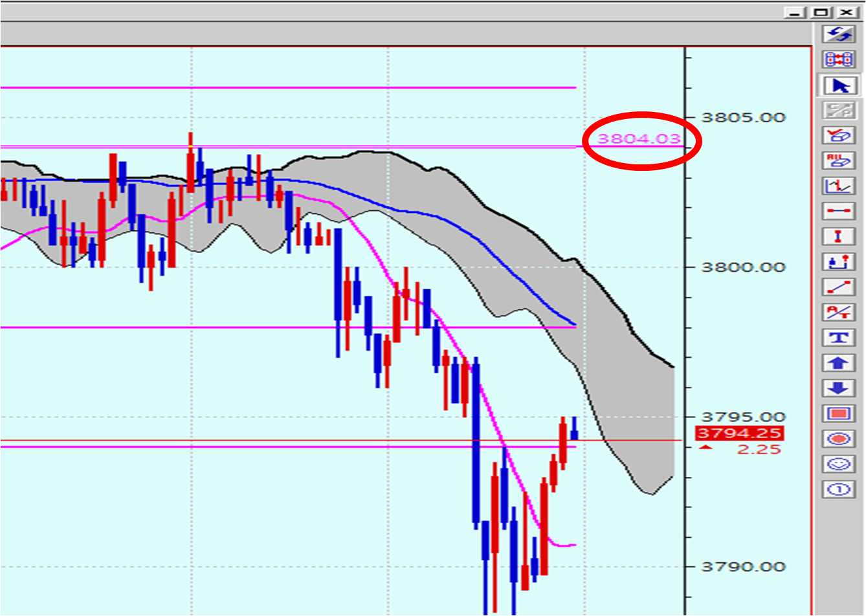Click the eraser with red checkmark tool

839,135
